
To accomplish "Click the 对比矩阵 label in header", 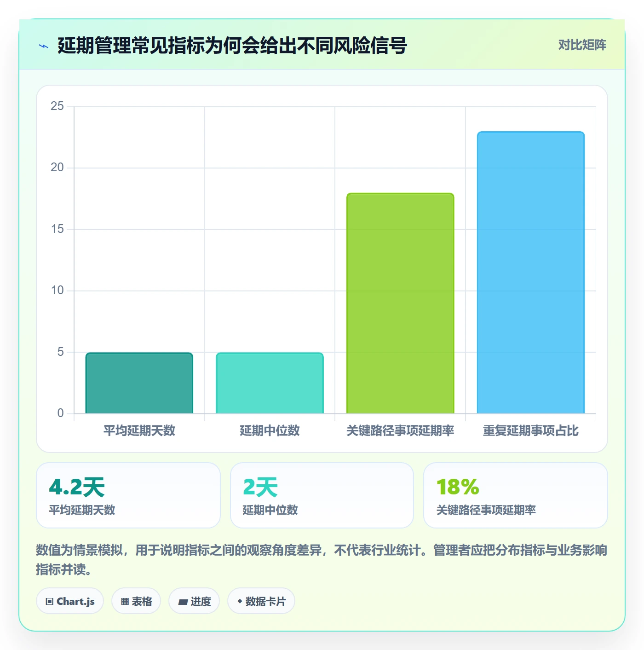I will (582, 45).
